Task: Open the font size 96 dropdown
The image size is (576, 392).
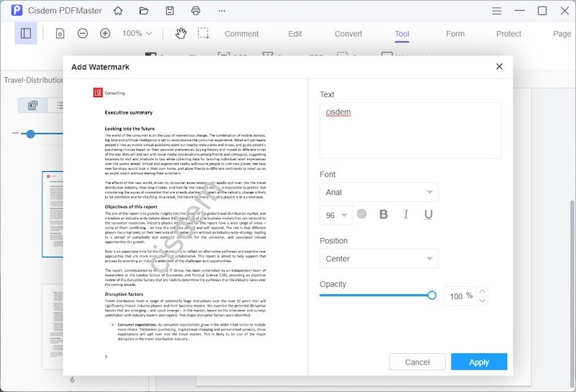Action: click(x=336, y=215)
